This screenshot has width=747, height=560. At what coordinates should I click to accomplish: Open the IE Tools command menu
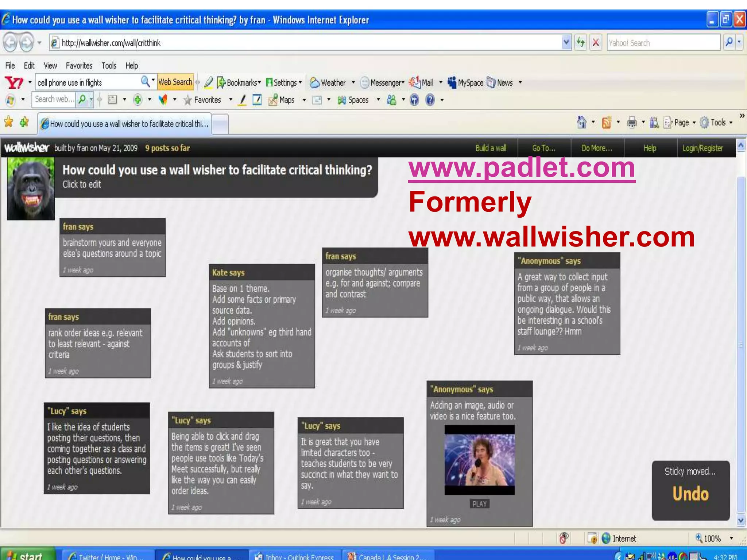click(716, 122)
